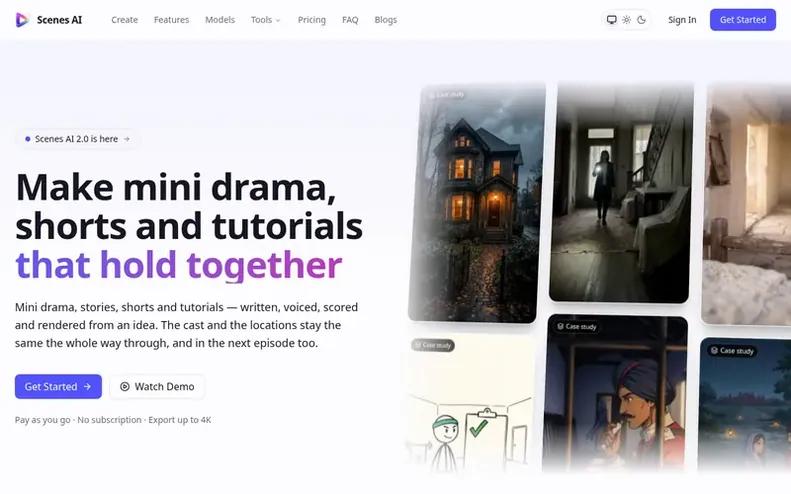Open the turbaned man cartoon case study

(x=615, y=394)
